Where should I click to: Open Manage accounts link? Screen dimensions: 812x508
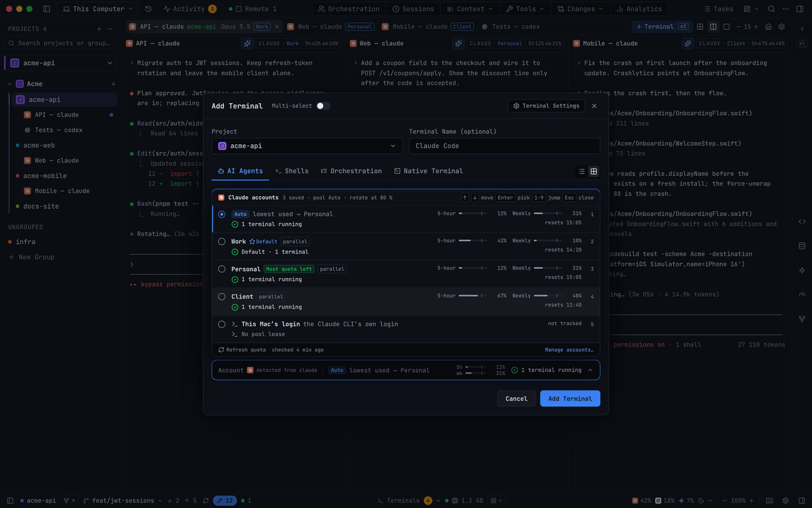click(569, 350)
